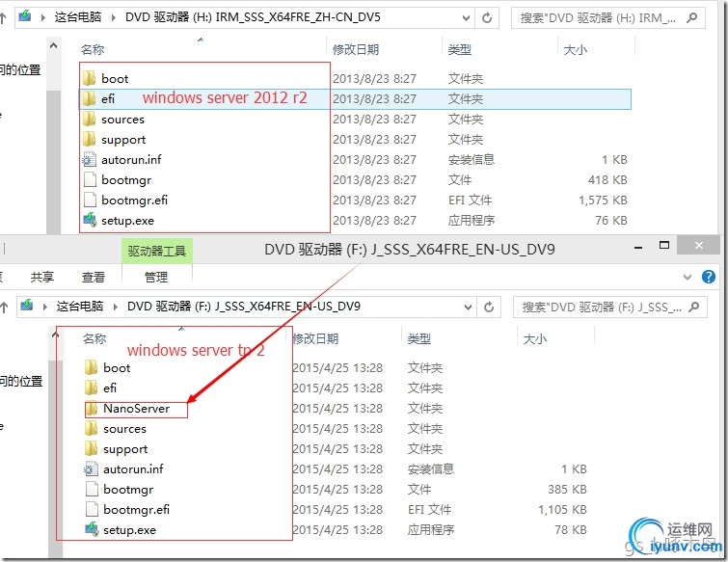This screenshot has height=562, width=728.
Task: Click refresh button in F: drive address bar
Action: [x=489, y=307]
